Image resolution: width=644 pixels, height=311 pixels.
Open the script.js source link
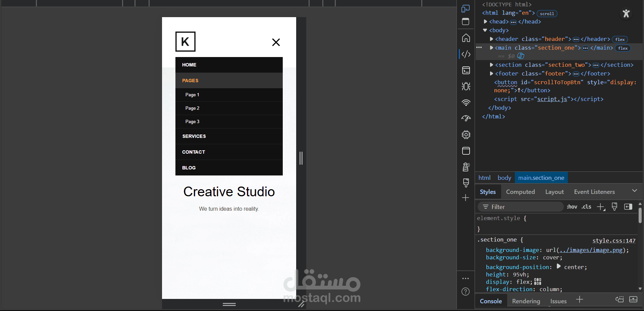click(x=552, y=99)
